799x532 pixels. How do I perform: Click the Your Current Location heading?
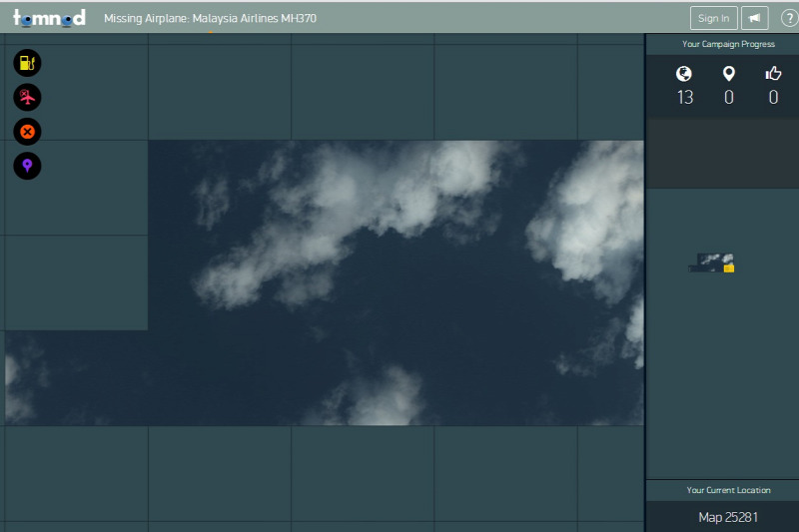pyautogui.click(x=728, y=490)
